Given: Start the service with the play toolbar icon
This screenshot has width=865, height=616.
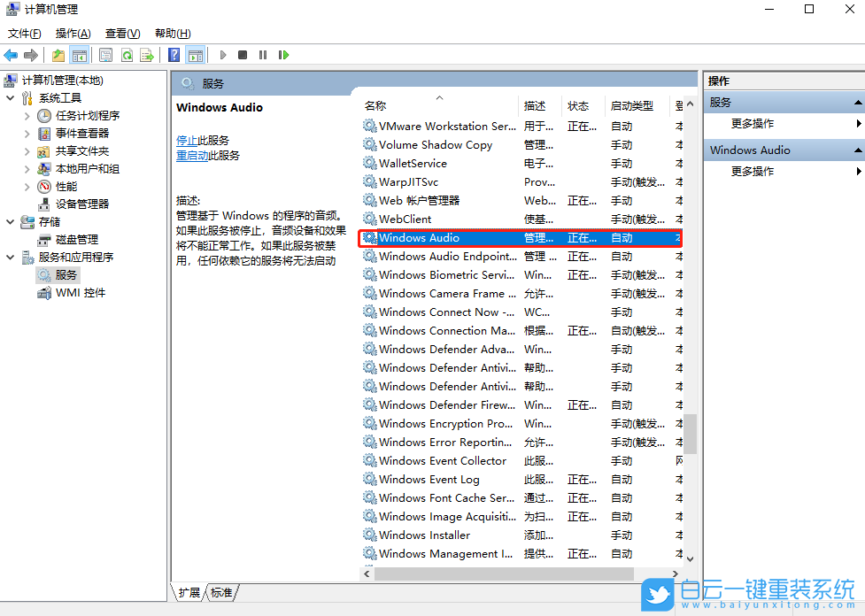Looking at the screenshot, I should click(x=222, y=54).
